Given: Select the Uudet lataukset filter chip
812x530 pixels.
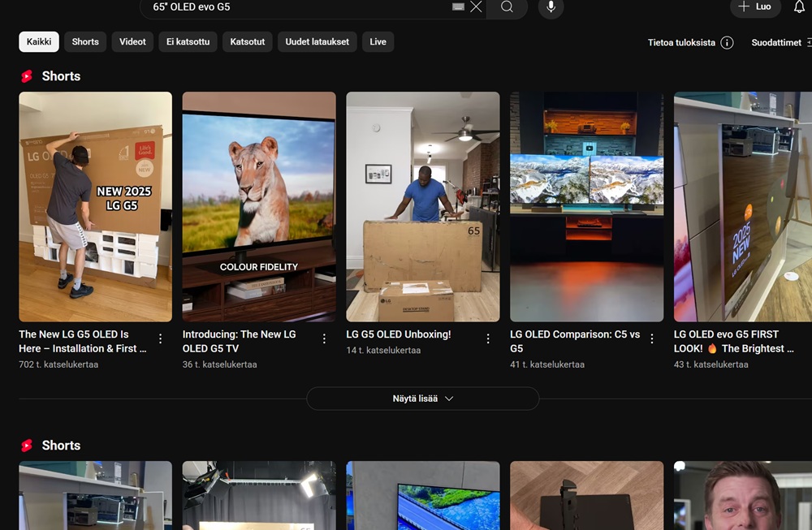Looking at the screenshot, I should pos(317,41).
